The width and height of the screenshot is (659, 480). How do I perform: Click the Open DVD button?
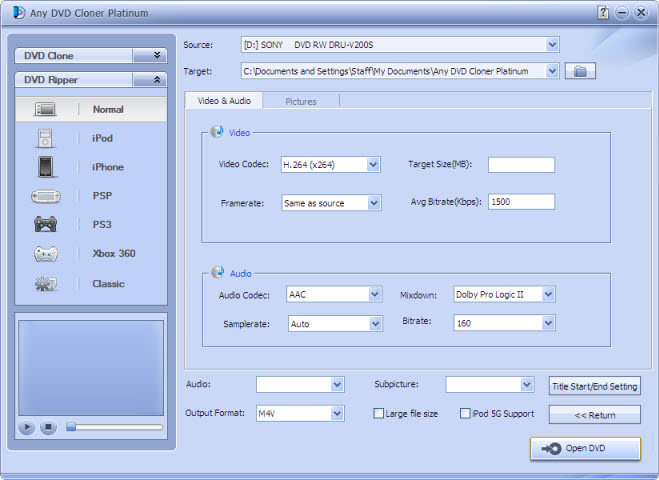coord(585,448)
